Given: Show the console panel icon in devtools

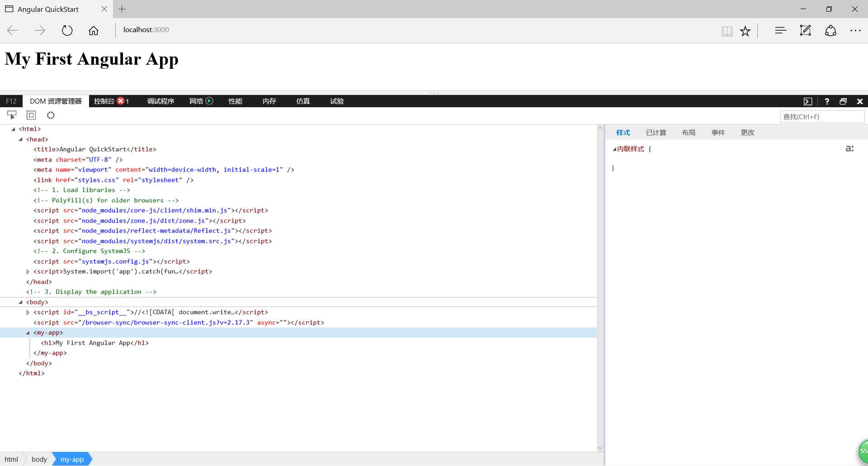Looking at the screenshot, I should pyautogui.click(x=808, y=101).
